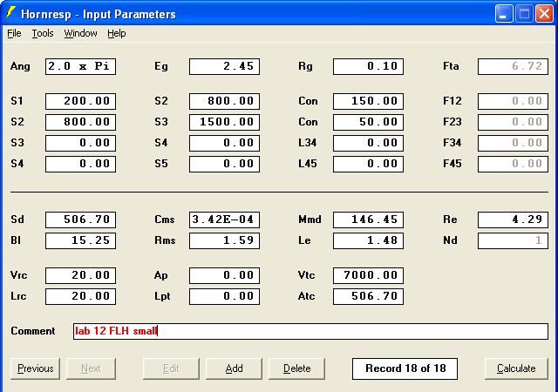The height and width of the screenshot is (392, 558).
Task: Click the F12 field
Action: (513, 101)
